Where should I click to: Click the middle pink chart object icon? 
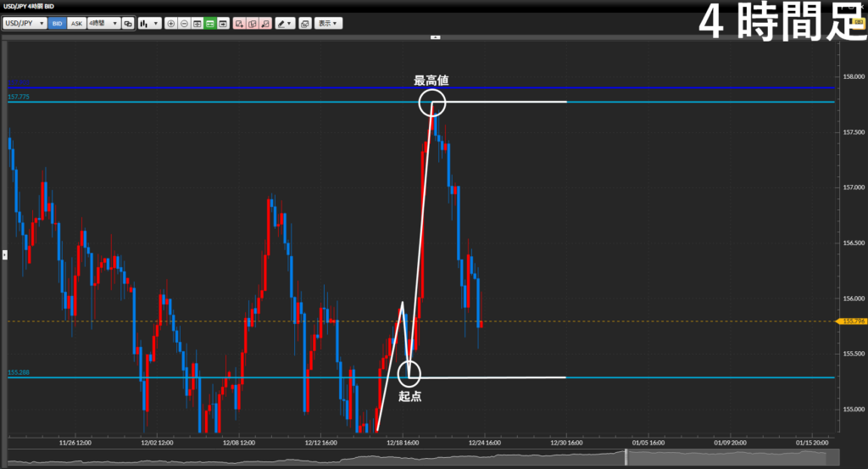pyautogui.click(x=253, y=24)
